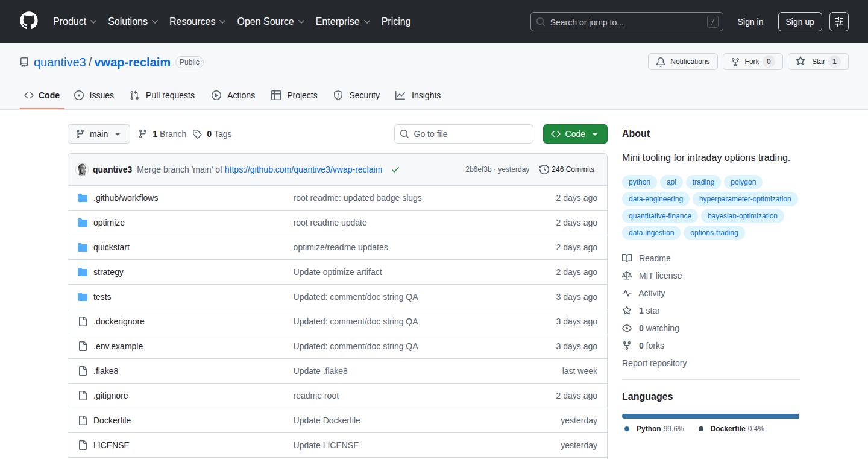Click the Python 99.6% language legend

coord(655,429)
